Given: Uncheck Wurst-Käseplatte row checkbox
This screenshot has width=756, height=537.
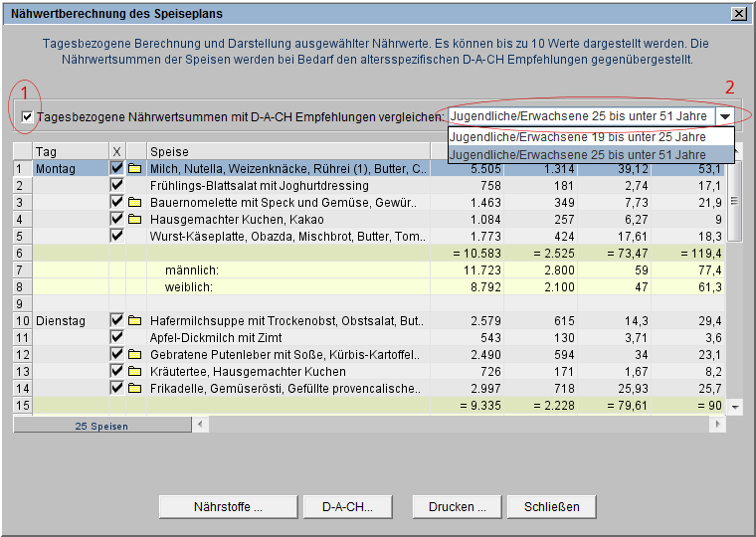Looking at the screenshot, I should pyautogui.click(x=117, y=237).
